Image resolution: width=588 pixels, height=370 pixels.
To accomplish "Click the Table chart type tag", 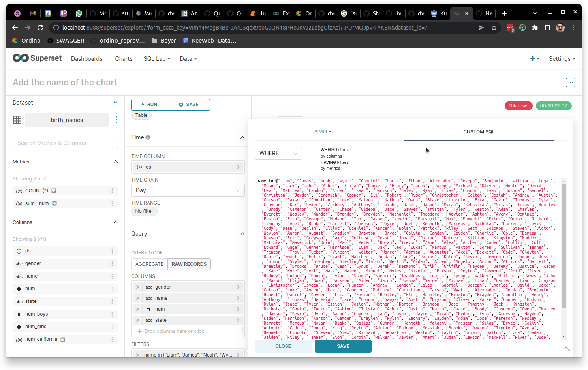I will (x=141, y=115).
